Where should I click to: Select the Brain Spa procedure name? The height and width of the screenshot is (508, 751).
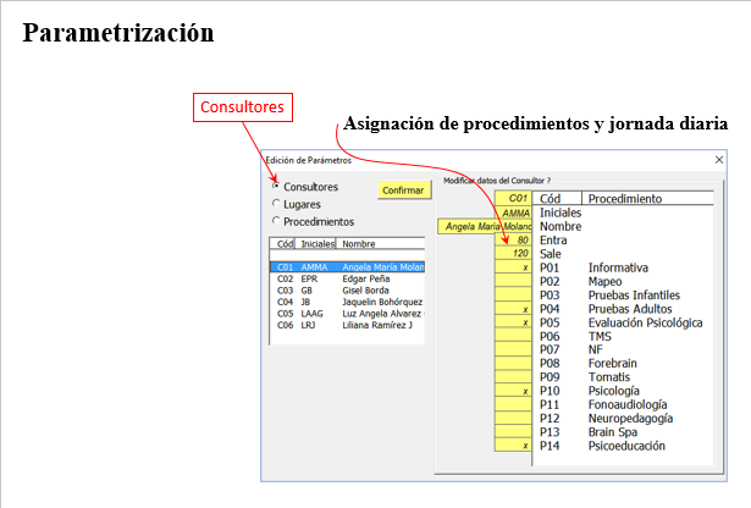(613, 432)
